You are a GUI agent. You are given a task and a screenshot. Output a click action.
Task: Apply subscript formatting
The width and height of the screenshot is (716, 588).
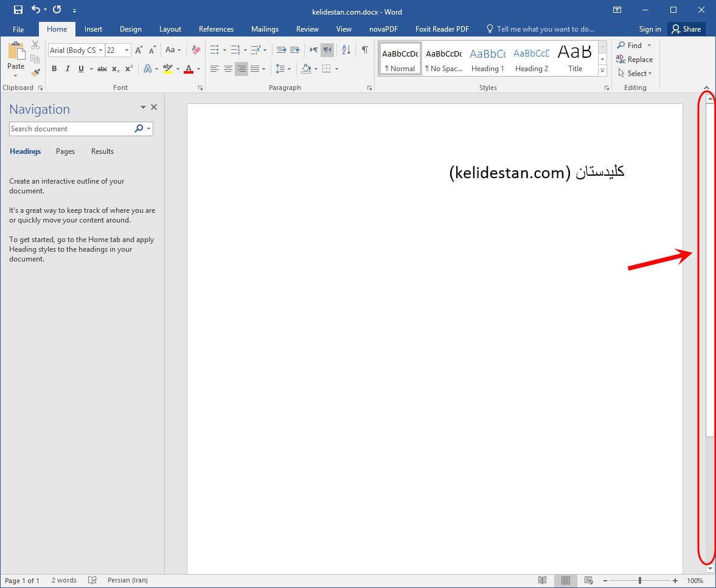[x=116, y=69]
